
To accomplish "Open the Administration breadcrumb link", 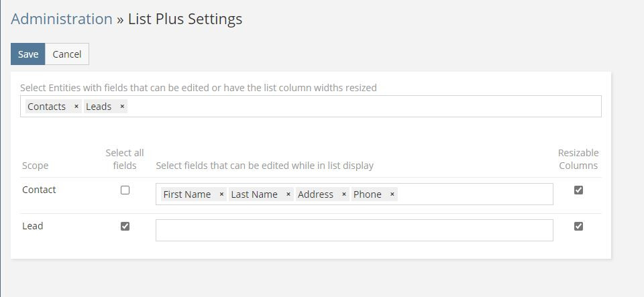I will (62, 19).
